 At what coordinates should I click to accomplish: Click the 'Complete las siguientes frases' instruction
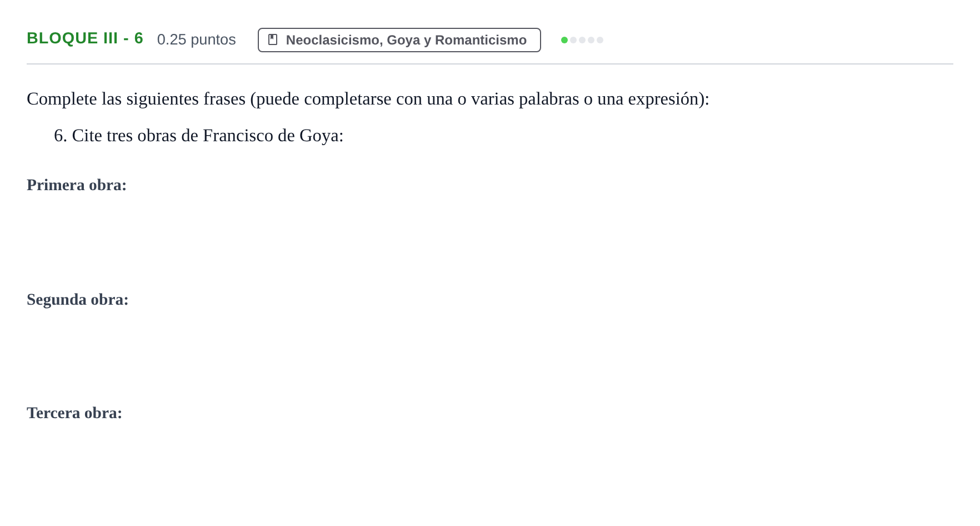(x=368, y=99)
